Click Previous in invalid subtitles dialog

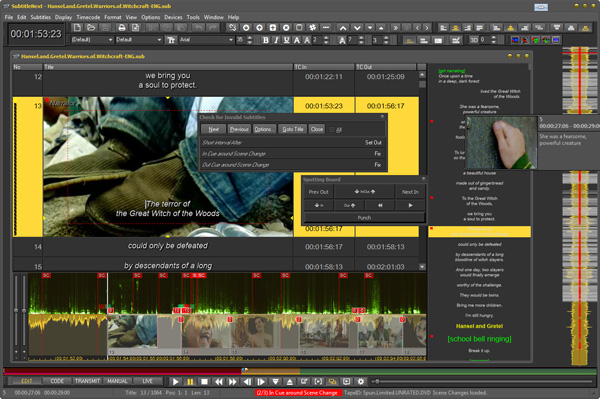tap(239, 129)
